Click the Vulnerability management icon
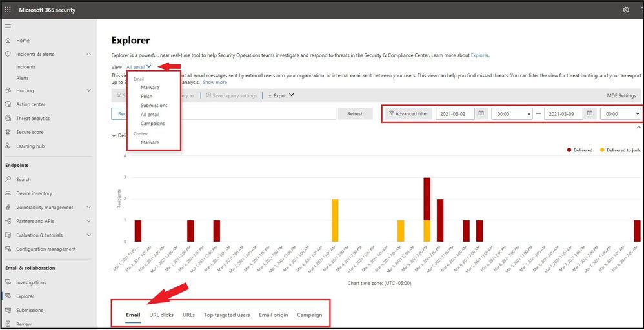Viewport: 644px width, 330px height. pos(8,208)
